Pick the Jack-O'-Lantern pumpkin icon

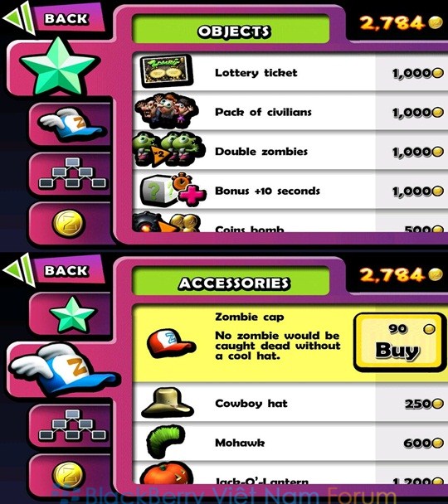click(x=167, y=473)
